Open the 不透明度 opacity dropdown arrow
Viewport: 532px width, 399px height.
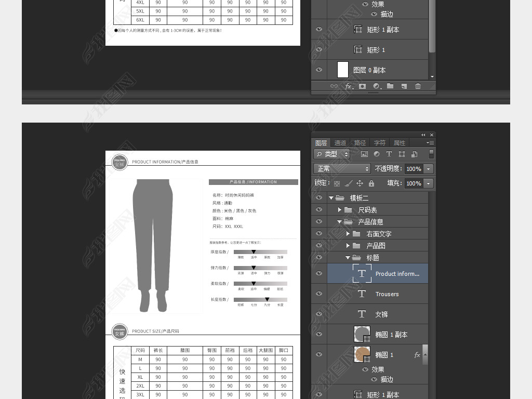(429, 169)
